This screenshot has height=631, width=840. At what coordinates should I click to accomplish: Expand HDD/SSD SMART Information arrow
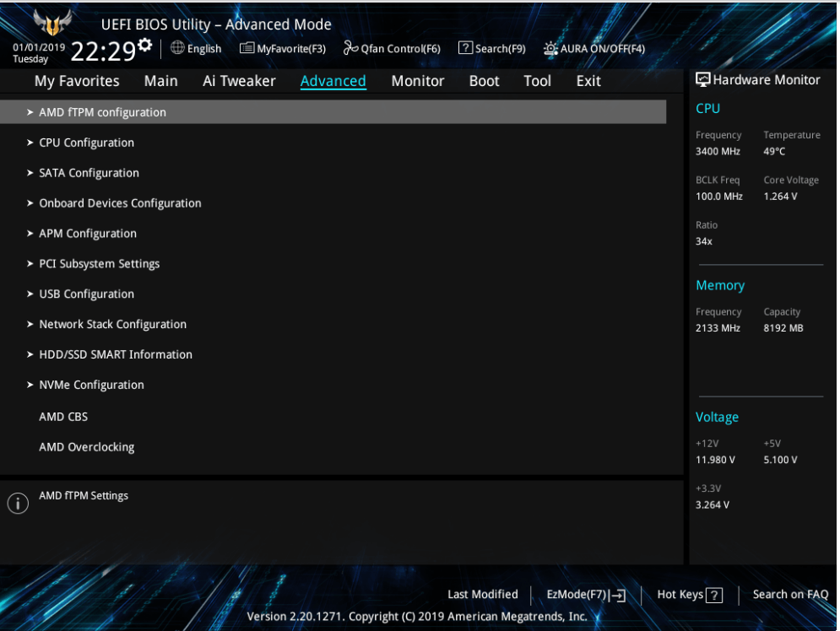30,354
